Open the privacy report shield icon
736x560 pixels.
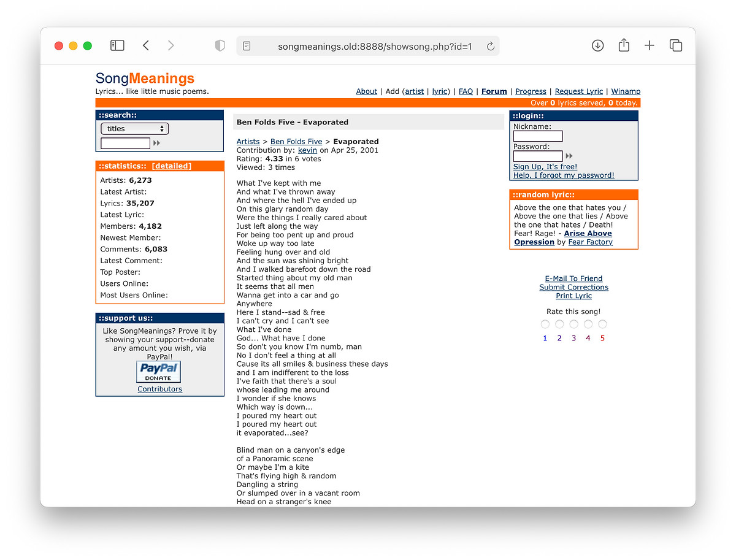click(220, 45)
